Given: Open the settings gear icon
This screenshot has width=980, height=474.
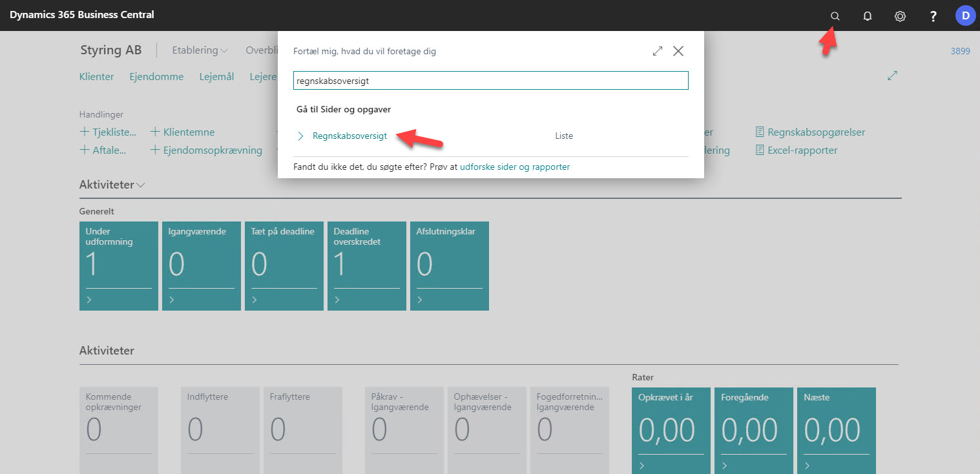Looking at the screenshot, I should click(x=900, y=16).
